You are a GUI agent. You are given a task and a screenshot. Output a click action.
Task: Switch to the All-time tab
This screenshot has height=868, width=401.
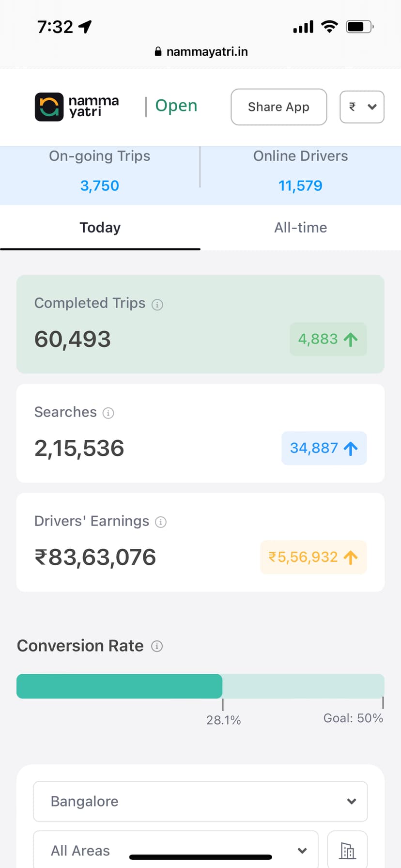(300, 228)
